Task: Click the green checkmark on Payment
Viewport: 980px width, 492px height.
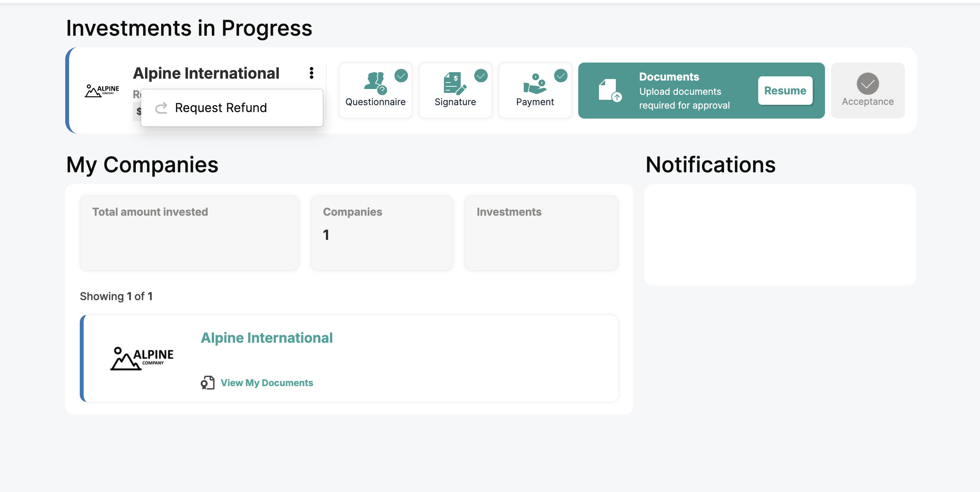Action: (561, 76)
